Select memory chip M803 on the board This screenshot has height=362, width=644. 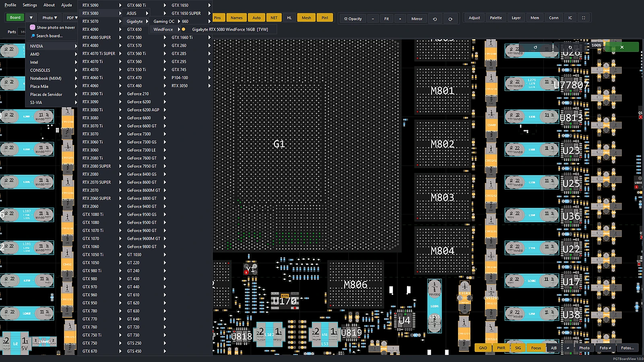tap(442, 197)
